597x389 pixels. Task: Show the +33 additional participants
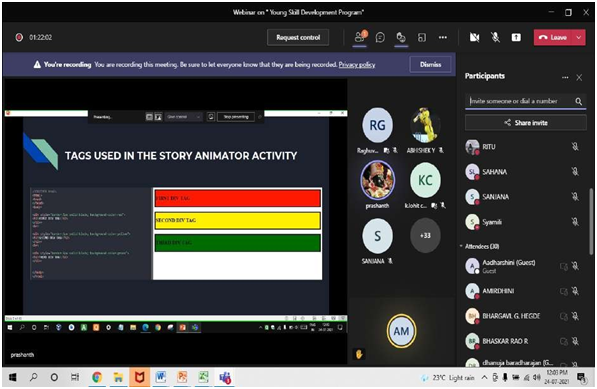[x=425, y=236]
